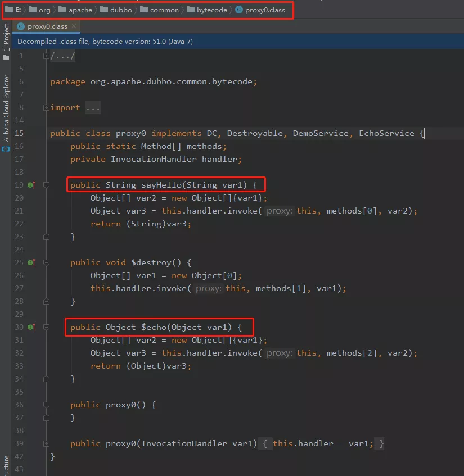
Task: Open the Structure tool window
Action: pyautogui.click(x=6, y=465)
